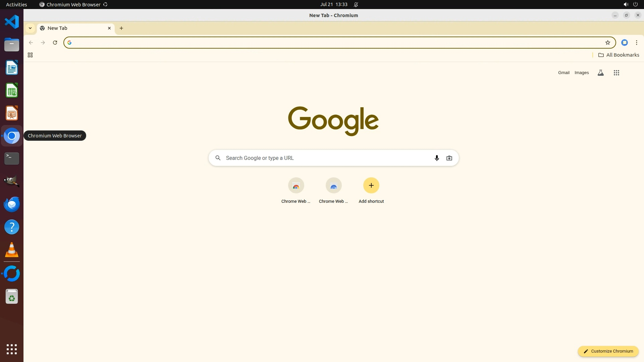
Task: Open tab groups grid icon in bookmarks bar
Action: (30, 55)
